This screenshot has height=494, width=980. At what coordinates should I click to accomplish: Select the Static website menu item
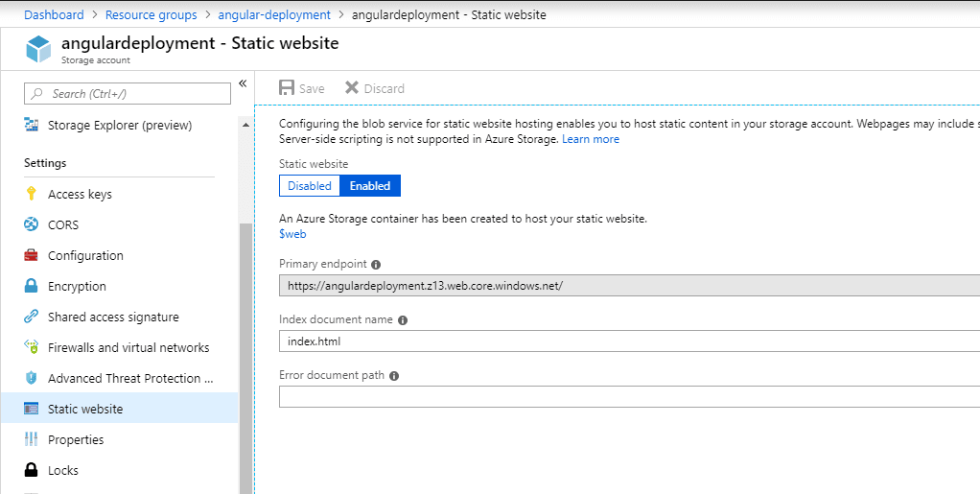pos(119,409)
